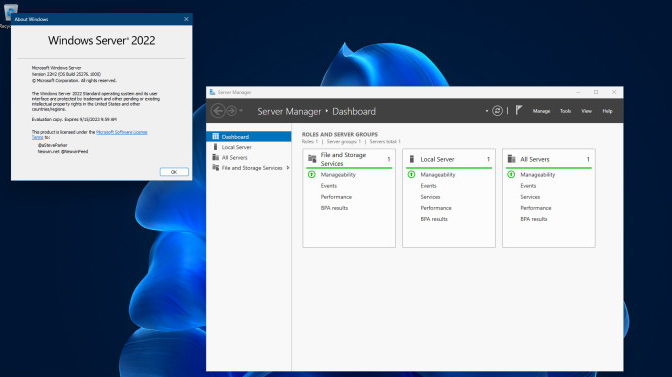The width and height of the screenshot is (672, 377).
Task: Select File and Storage Services in sidebar
Action: click(249, 168)
